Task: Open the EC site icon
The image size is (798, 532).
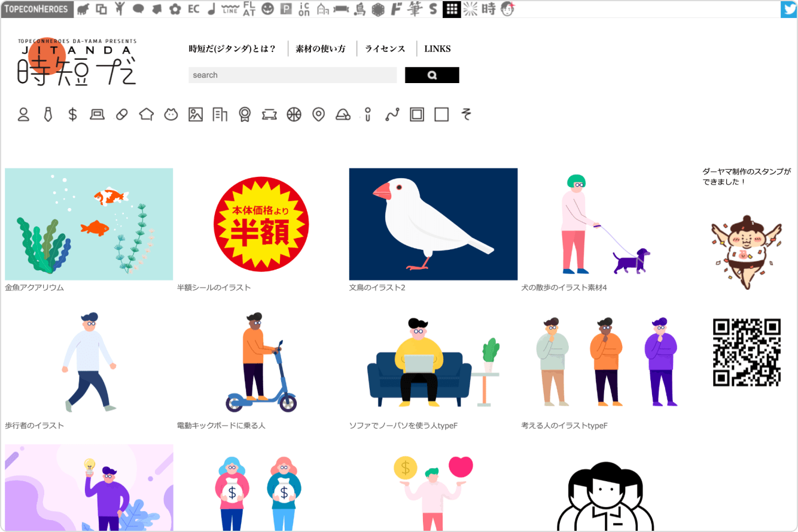Action: [193, 9]
